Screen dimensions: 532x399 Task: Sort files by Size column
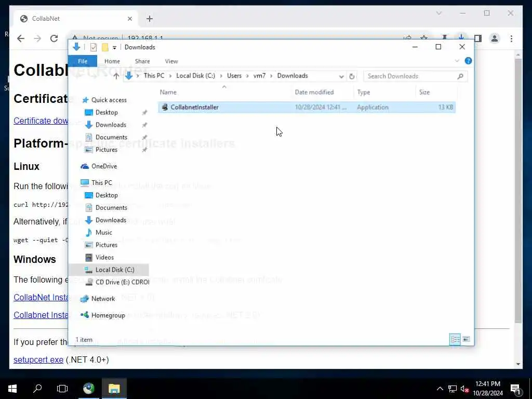coord(424,92)
